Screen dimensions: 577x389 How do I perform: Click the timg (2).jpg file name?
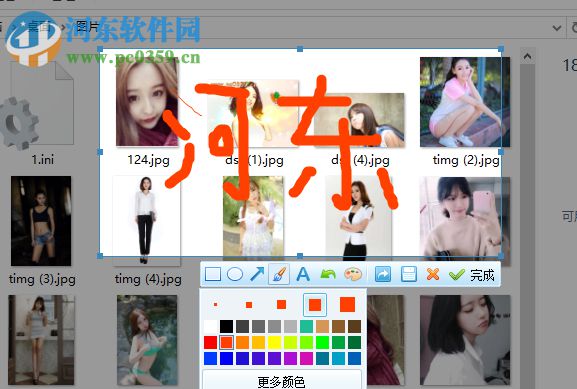click(466, 160)
